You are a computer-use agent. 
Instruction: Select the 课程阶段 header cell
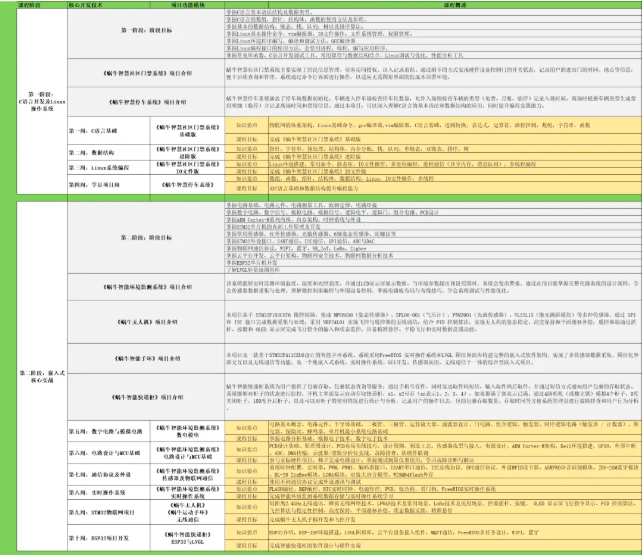click(42, 5)
